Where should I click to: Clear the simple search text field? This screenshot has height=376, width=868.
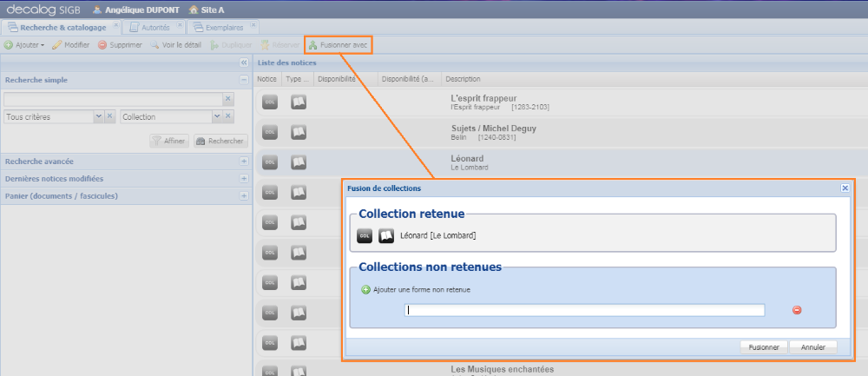coord(228,99)
